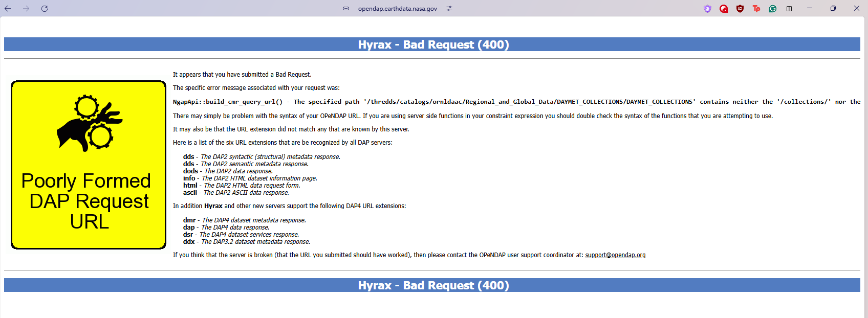Click the 'info' DAP2 HTML dataset information entry
Screen dimensions: 868x318
coord(250,178)
